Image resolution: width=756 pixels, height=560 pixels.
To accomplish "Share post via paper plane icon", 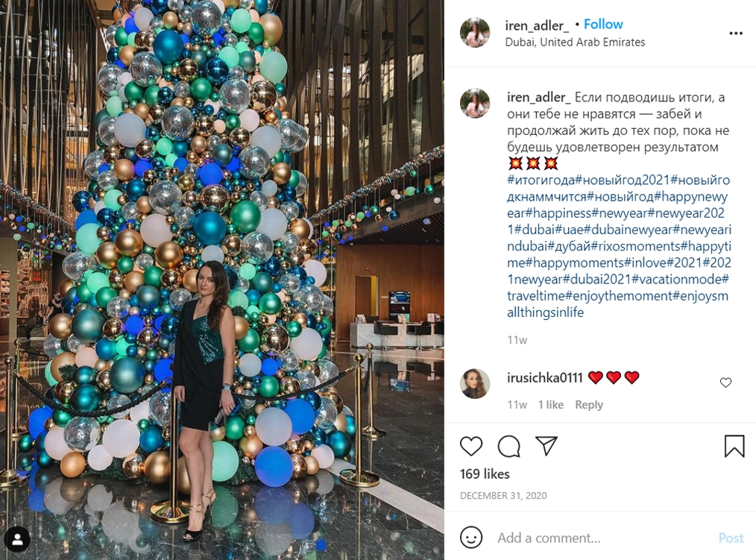I will 546,446.
